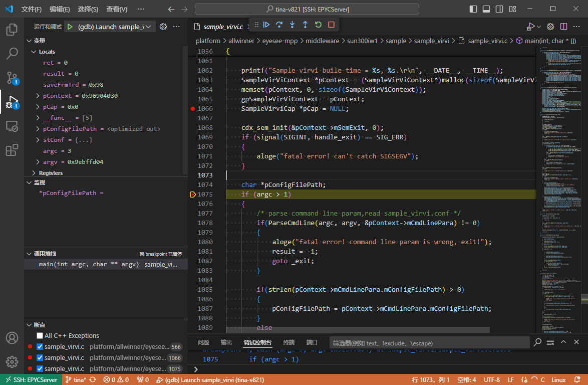
Task: Open the Source Control view
Action: point(12,77)
